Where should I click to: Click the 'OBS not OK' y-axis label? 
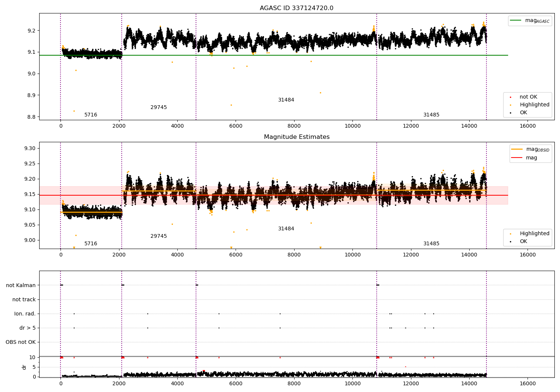(x=21, y=342)
